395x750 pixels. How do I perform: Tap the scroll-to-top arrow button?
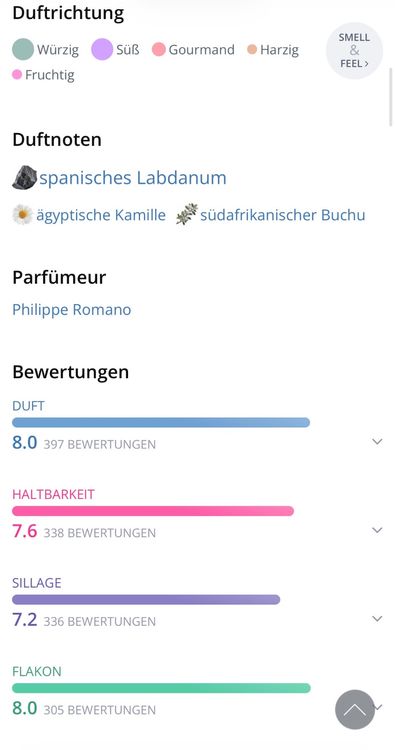[355, 709]
